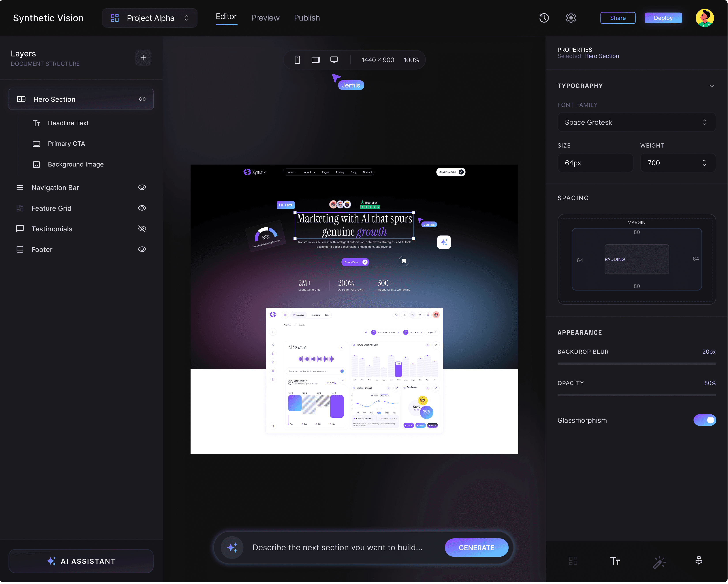Switch to the Preview tab
This screenshot has width=728, height=584.
click(265, 18)
